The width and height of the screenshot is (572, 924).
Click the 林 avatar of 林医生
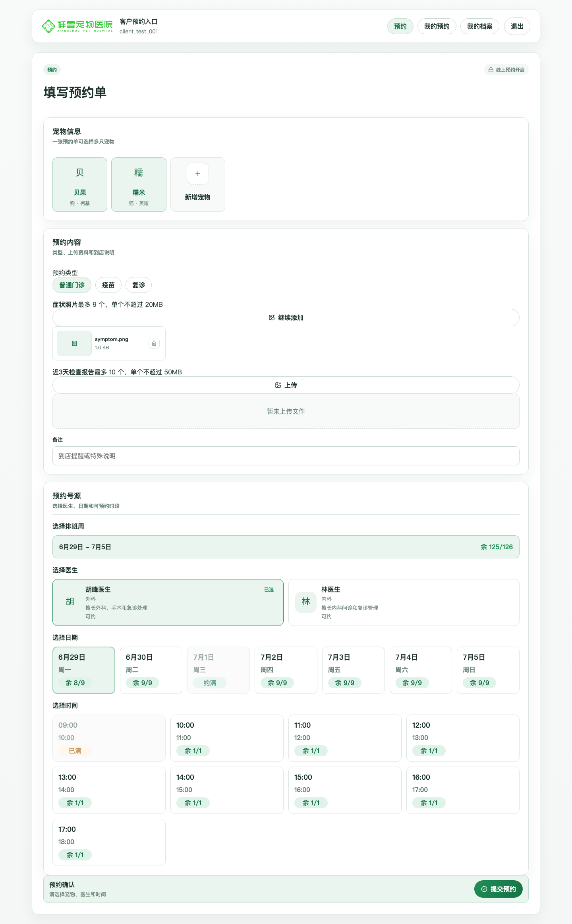(x=306, y=602)
